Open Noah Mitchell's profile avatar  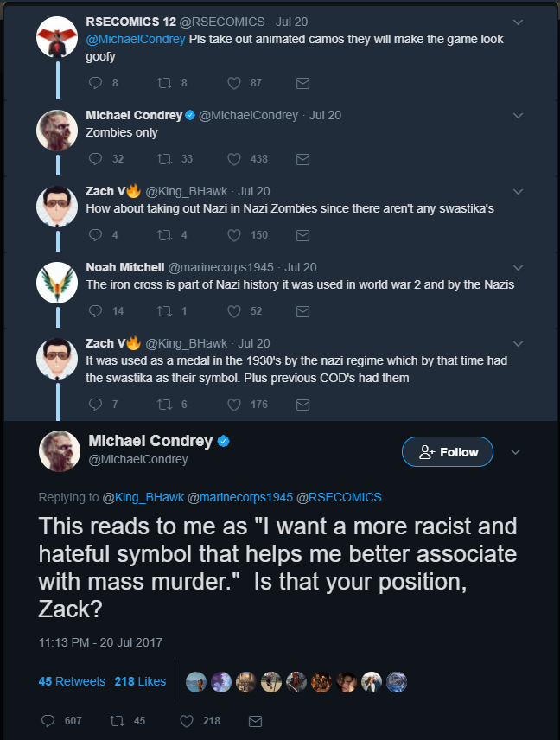tap(58, 284)
